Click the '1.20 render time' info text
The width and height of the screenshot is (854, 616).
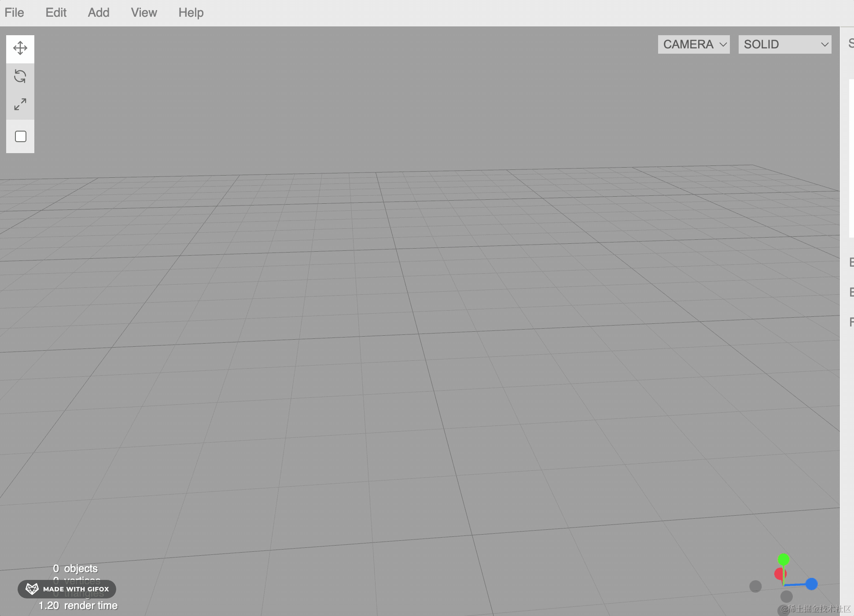point(78,605)
